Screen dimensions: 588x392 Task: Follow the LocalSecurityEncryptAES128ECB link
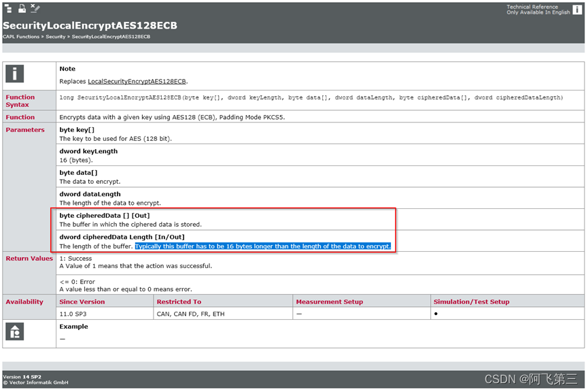137,82
